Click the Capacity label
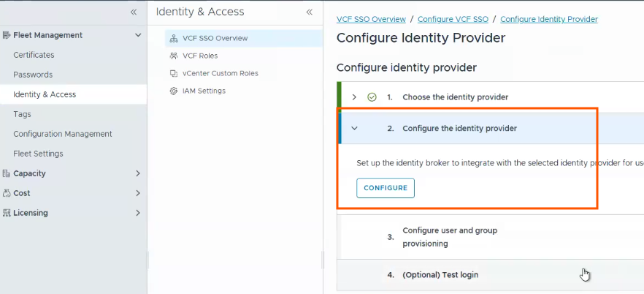Image resolution: width=644 pixels, height=294 pixels. coord(29,173)
